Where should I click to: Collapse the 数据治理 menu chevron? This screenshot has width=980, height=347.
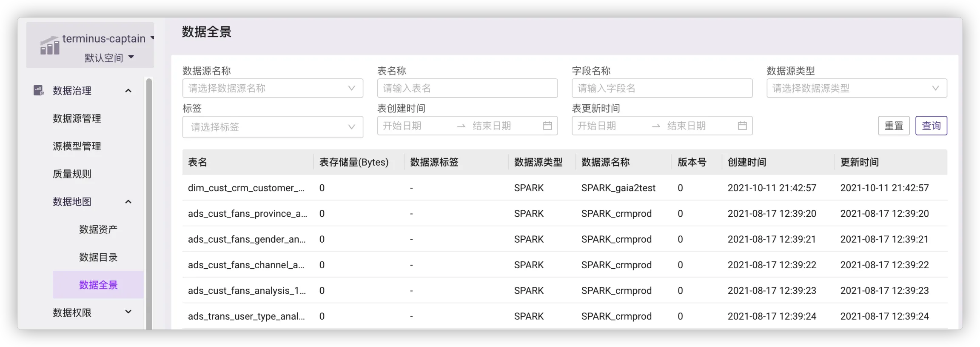point(128,91)
